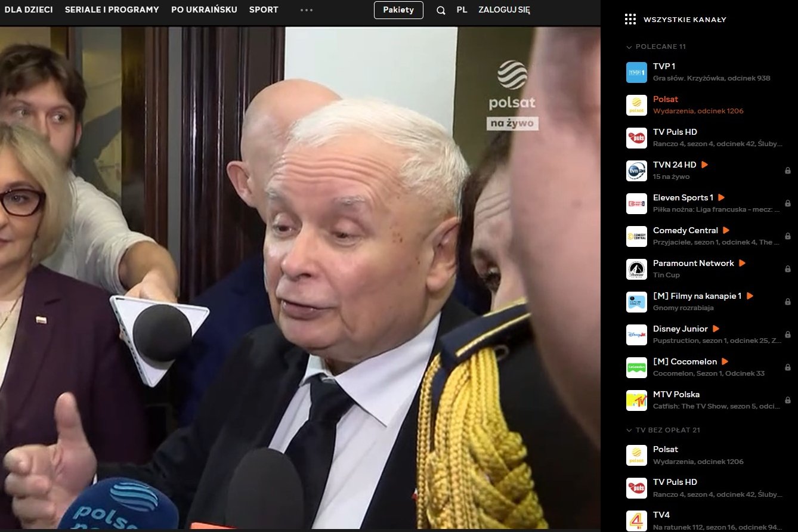The width and height of the screenshot is (798, 532).
Task: Open the three-dot overflow menu
Action: [x=306, y=10]
